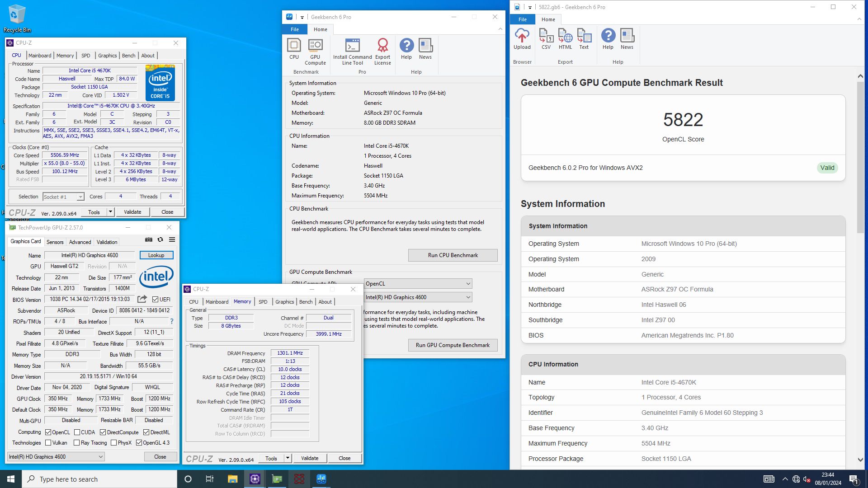Open Intel HD Graphics 4600 device dropdown in Geekbench
The height and width of the screenshot is (488, 868).
pos(418,297)
